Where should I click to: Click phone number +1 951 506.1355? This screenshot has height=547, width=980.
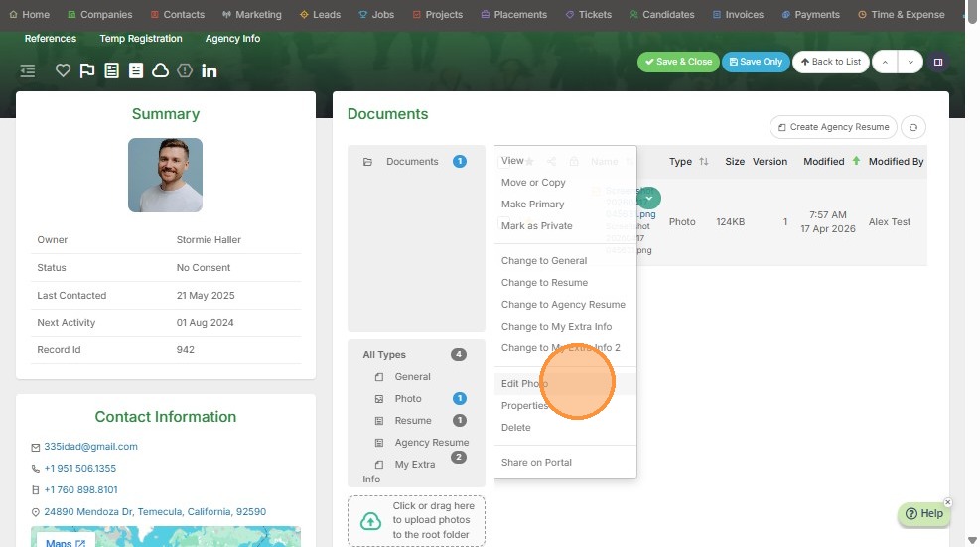(x=80, y=469)
